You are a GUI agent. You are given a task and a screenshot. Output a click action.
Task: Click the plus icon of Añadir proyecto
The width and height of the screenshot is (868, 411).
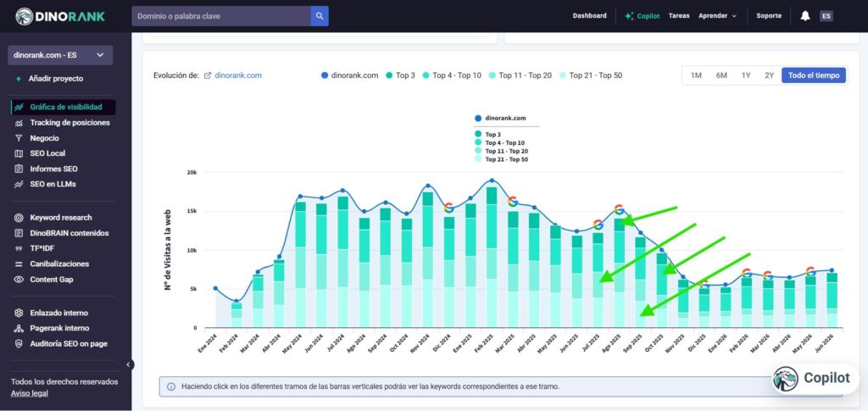click(x=19, y=79)
